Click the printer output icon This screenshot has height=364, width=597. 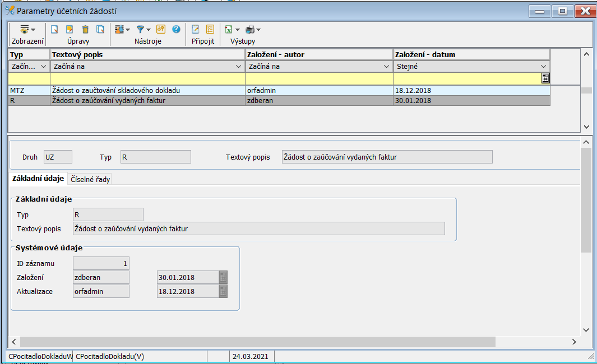[x=251, y=29]
